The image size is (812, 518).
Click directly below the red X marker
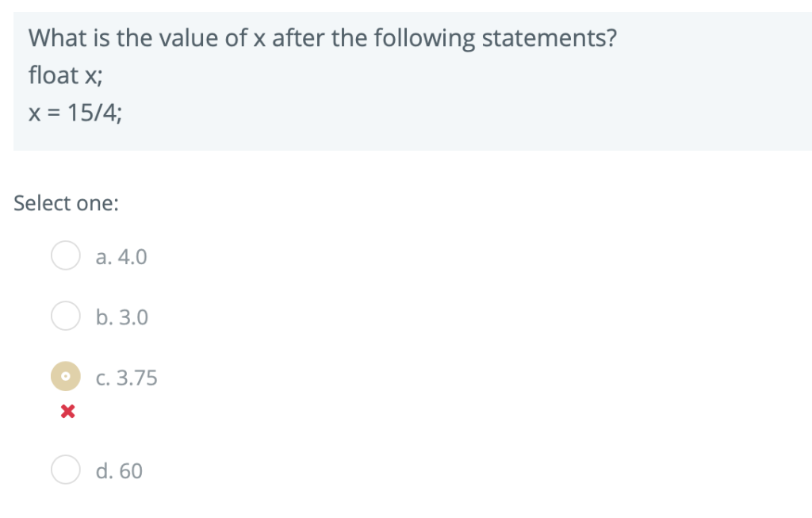[x=67, y=432]
